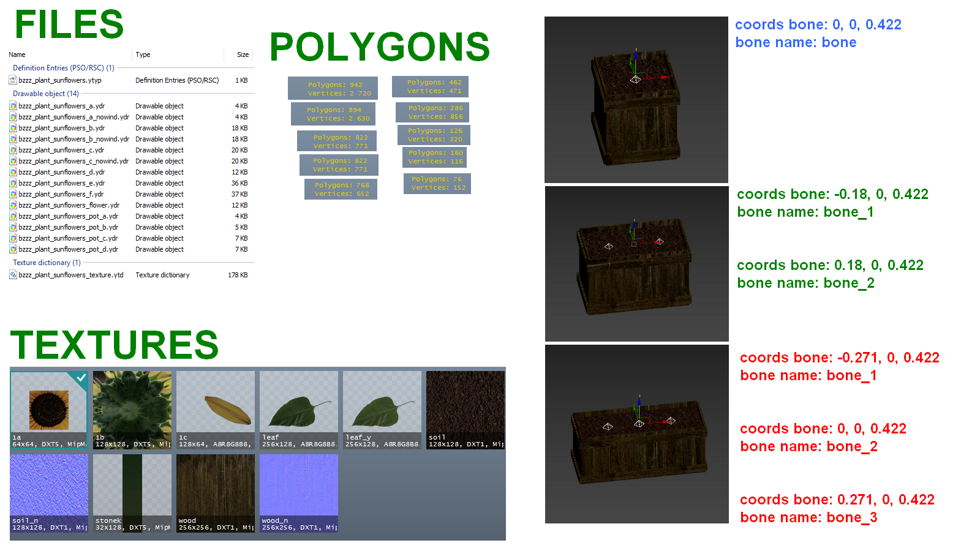This screenshot has width=980, height=551.
Task: Sort files by the Name column
Action: tap(17, 54)
